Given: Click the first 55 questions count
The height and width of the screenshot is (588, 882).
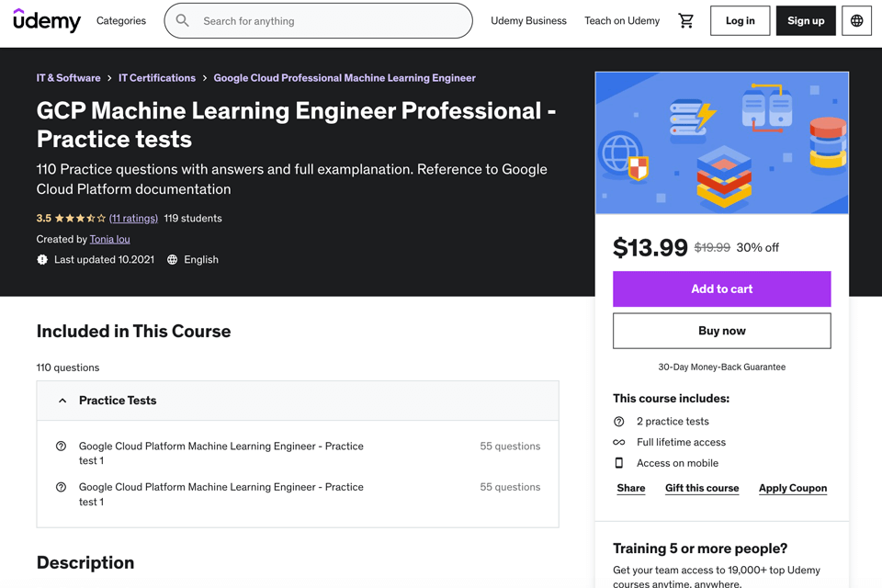Looking at the screenshot, I should 510,447.
